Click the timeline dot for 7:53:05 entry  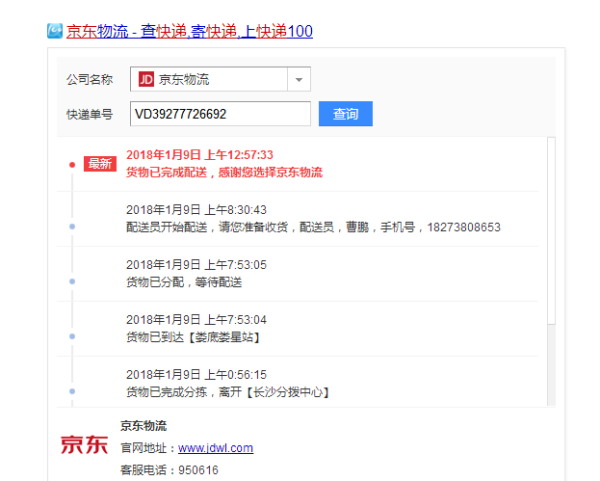(x=72, y=281)
